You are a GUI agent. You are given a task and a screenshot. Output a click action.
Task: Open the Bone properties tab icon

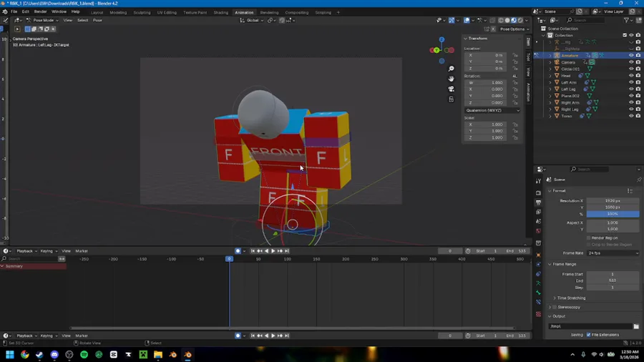[x=538, y=293]
